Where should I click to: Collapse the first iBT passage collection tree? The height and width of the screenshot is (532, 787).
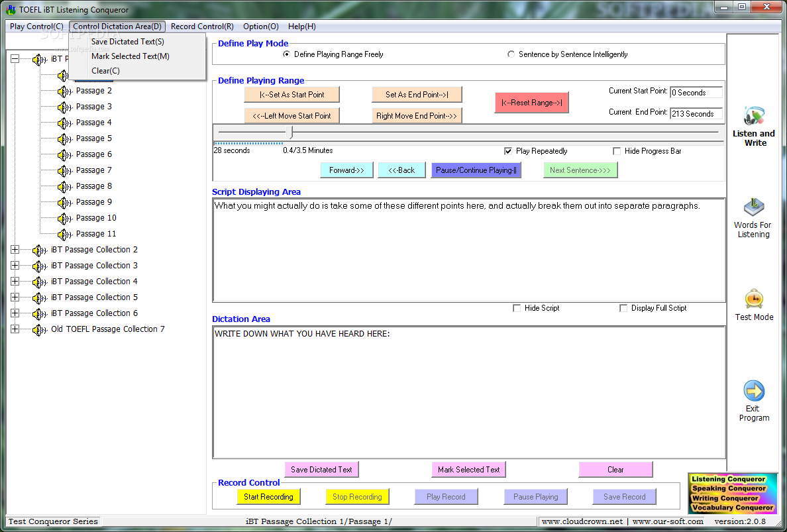coord(15,59)
